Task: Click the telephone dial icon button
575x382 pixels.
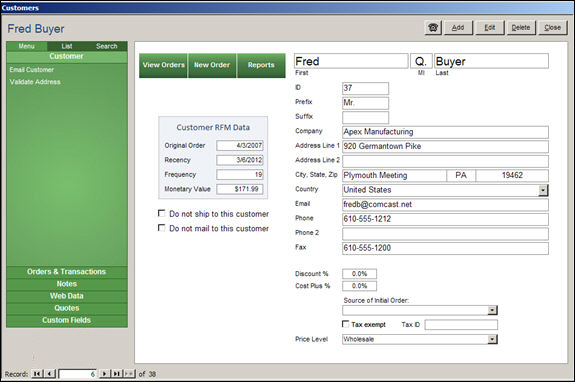Action: [x=433, y=28]
